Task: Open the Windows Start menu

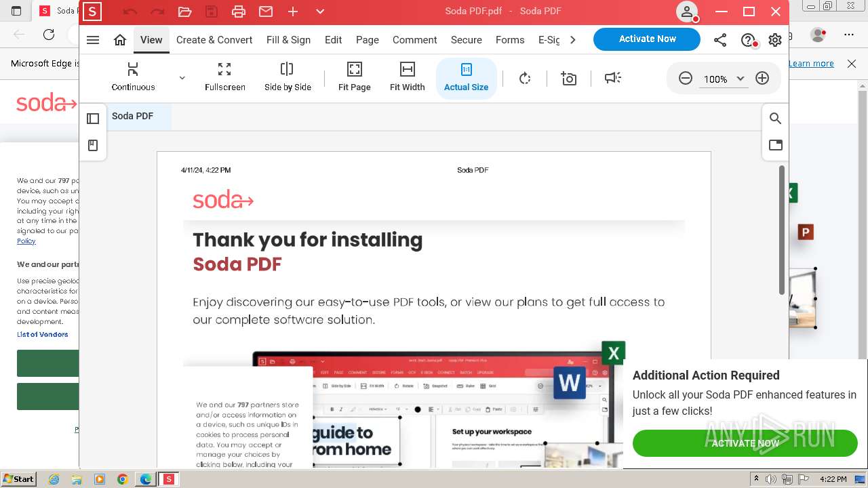Action: click(19, 479)
